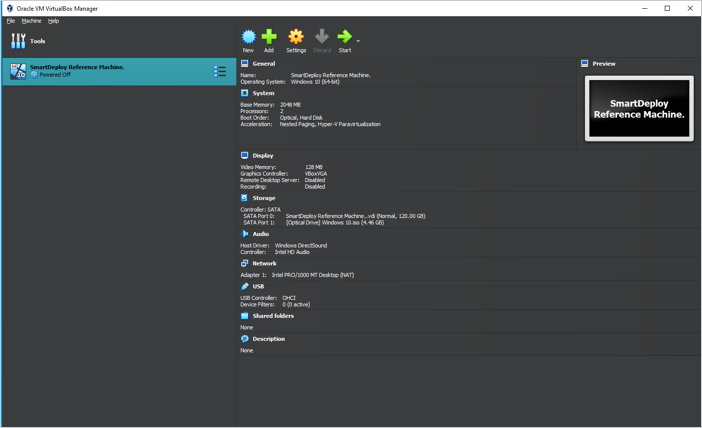702x428 pixels.
Task: Click the USB section plug icon
Action: coord(244,287)
